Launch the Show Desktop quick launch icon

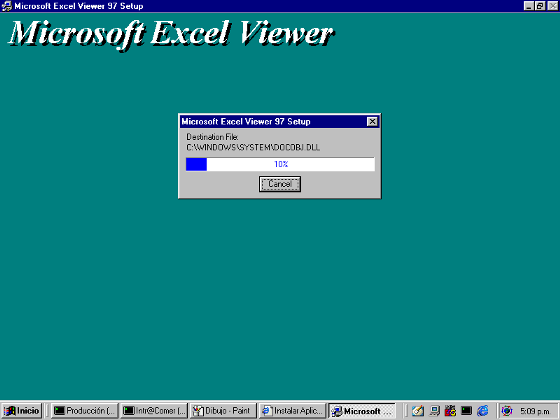tap(418, 411)
